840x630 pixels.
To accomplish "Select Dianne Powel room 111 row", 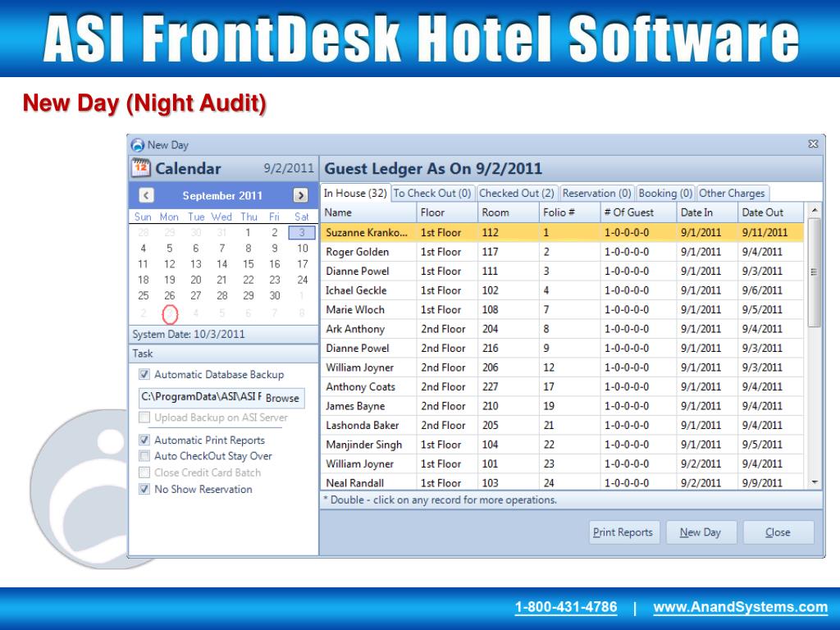I will pyautogui.click(x=562, y=271).
